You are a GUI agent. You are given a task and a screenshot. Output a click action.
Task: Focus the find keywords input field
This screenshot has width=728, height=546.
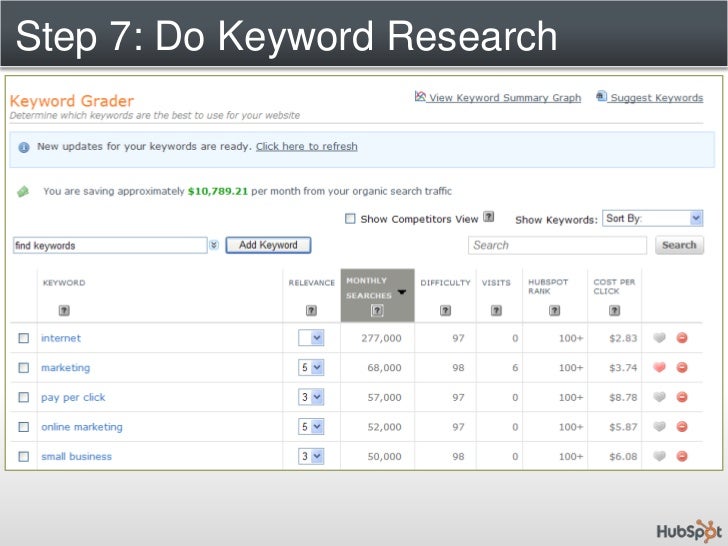tap(110, 245)
